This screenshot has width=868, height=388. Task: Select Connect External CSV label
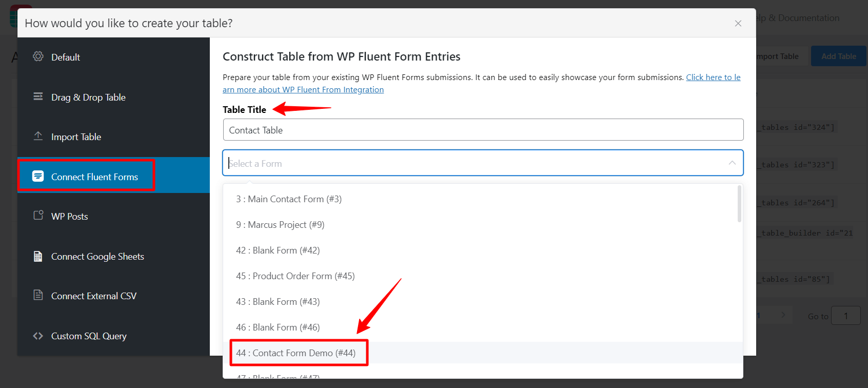94,296
